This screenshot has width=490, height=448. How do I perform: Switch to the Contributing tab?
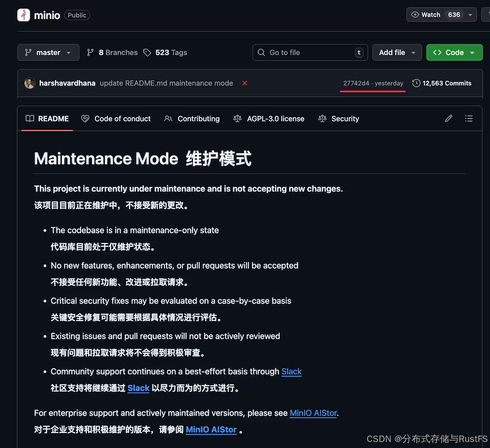(x=192, y=119)
